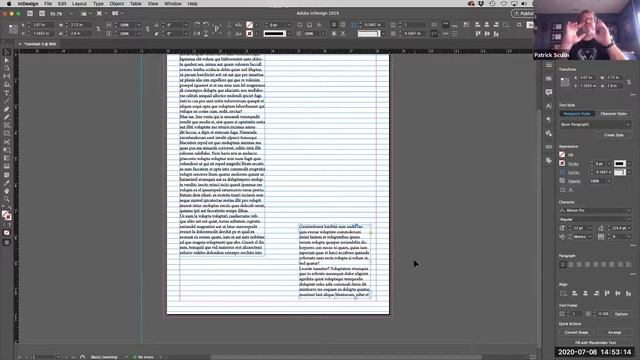This screenshot has height=360, width=640.
Task: Open the font size dropdown in Character section
Action: [590, 228]
